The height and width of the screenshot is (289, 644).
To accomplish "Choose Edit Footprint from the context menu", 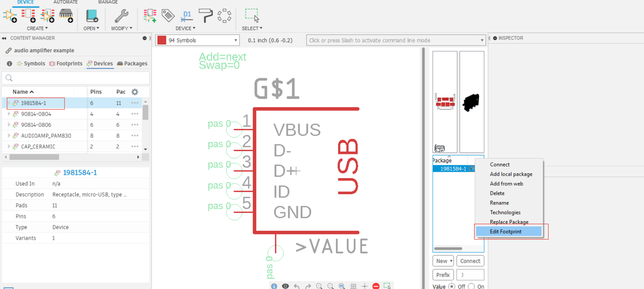I will pos(505,231).
